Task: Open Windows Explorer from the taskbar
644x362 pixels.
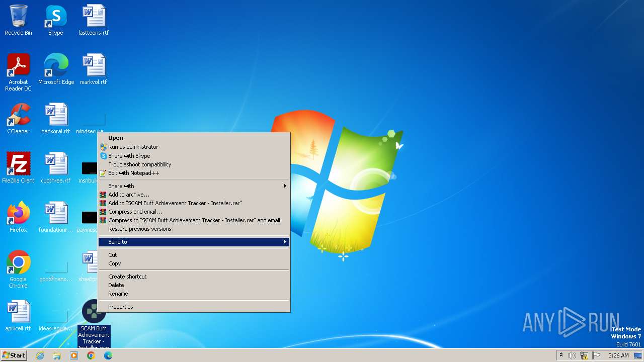Action: (x=57, y=355)
